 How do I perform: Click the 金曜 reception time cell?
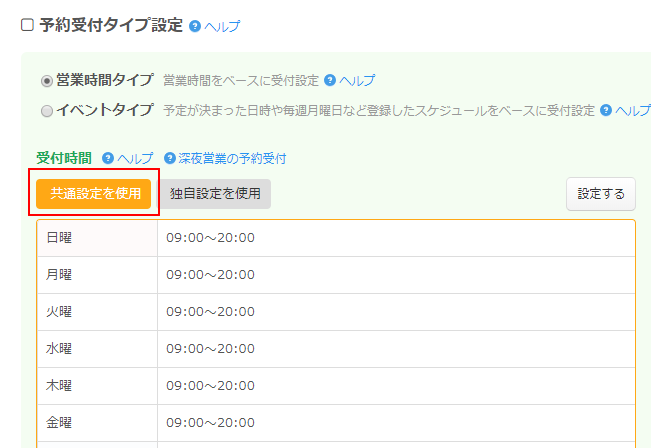(x=211, y=423)
